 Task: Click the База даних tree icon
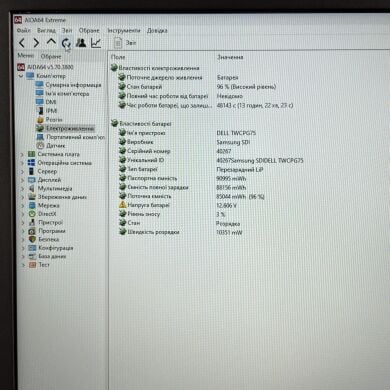pyautogui.click(x=32, y=256)
